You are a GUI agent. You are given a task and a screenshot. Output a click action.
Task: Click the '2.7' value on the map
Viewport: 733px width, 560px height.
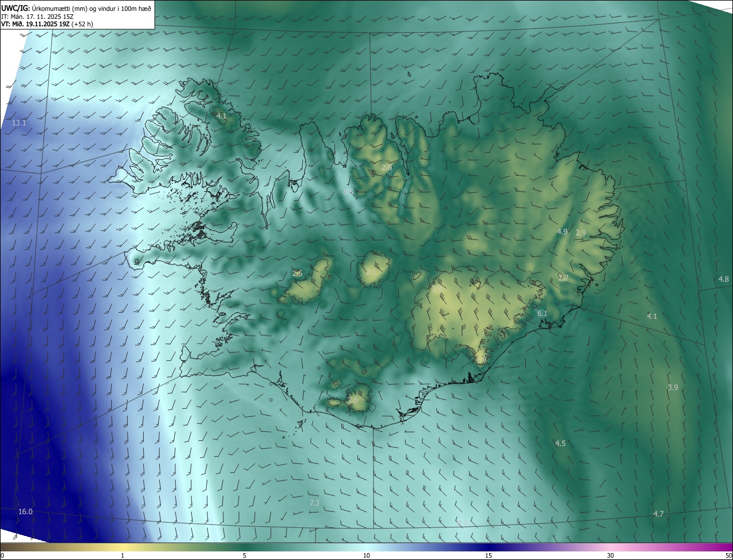pos(563,278)
